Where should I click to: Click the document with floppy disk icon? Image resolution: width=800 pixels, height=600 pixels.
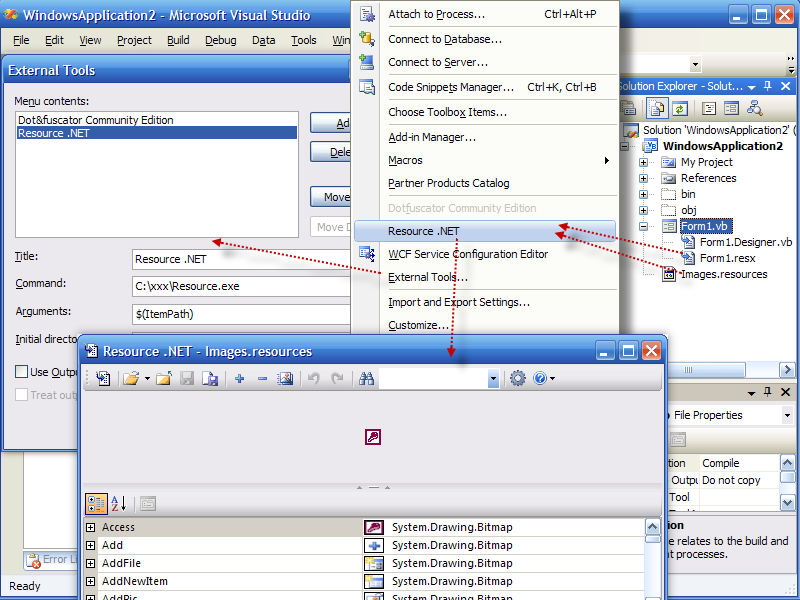click(x=210, y=378)
